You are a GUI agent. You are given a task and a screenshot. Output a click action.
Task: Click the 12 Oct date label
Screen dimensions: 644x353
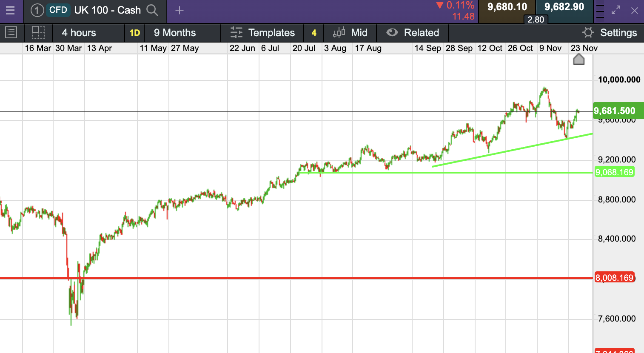pyautogui.click(x=490, y=48)
